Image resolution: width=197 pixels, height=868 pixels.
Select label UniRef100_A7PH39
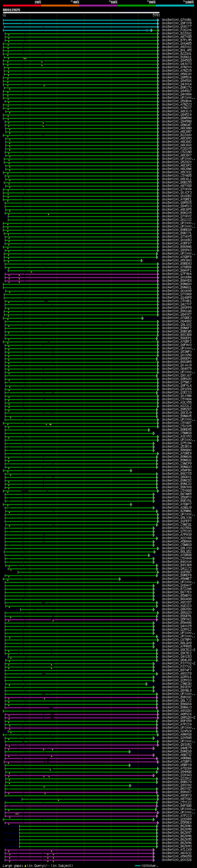pyautogui.click(x=176, y=535)
